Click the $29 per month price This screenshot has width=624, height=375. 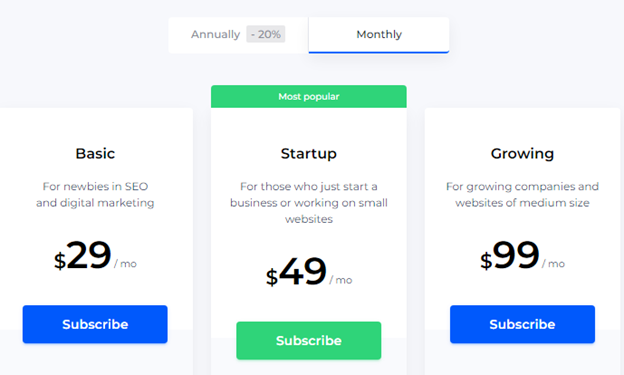95,256
